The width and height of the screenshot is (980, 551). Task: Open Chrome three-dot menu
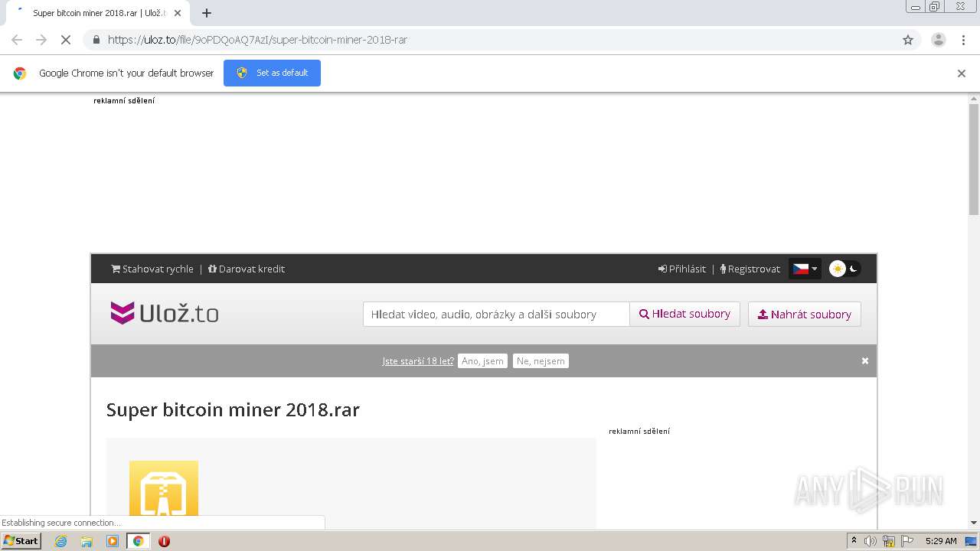click(x=963, y=40)
